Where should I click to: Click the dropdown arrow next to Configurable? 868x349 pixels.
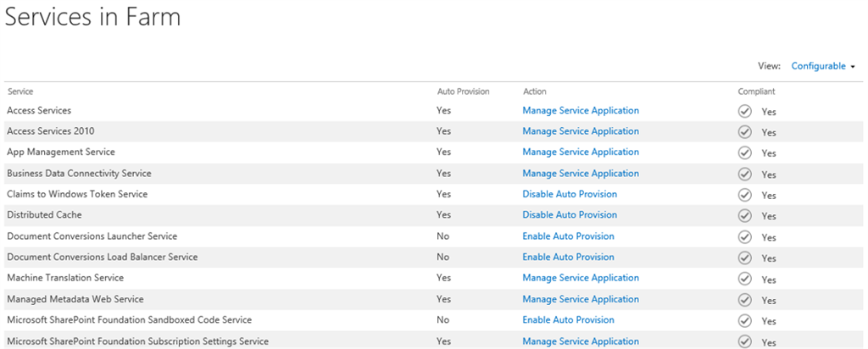(853, 67)
